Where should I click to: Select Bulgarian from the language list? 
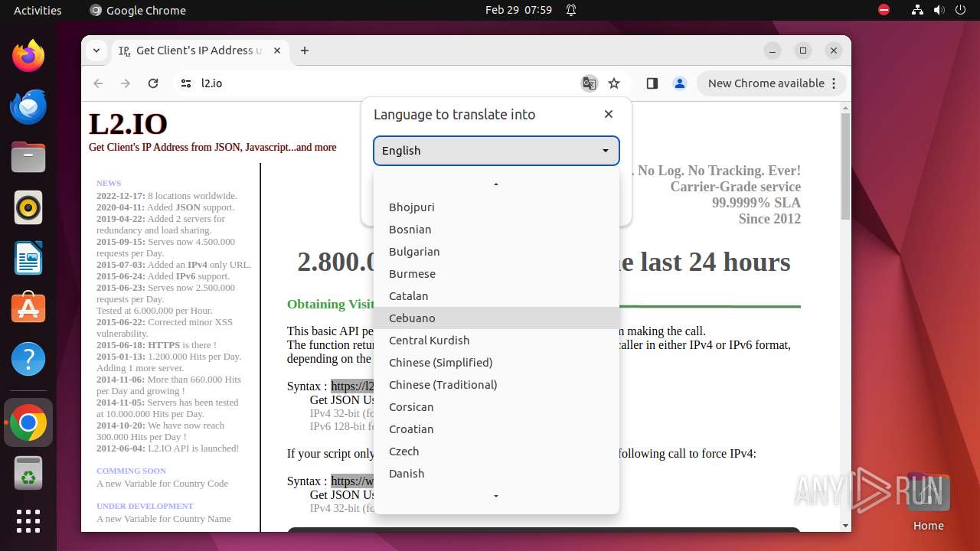click(496, 252)
